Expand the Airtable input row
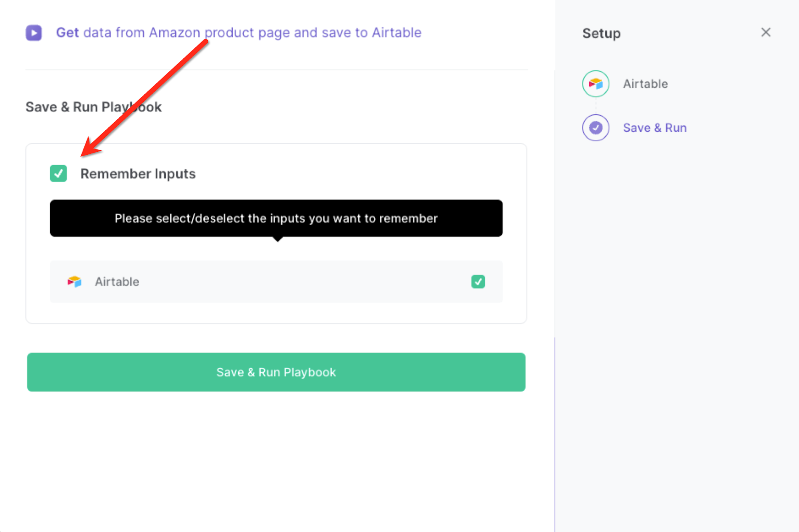The height and width of the screenshot is (532, 799). 276,281
